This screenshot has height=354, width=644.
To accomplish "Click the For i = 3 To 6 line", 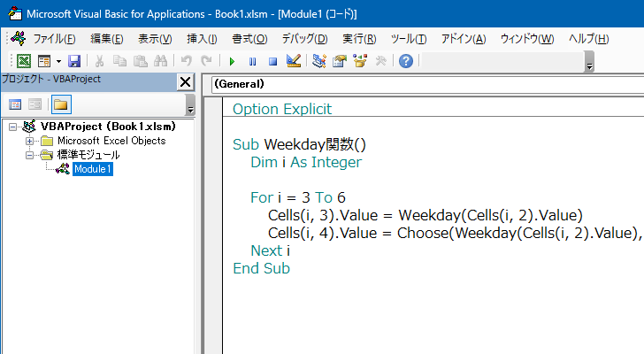I will (x=298, y=197).
